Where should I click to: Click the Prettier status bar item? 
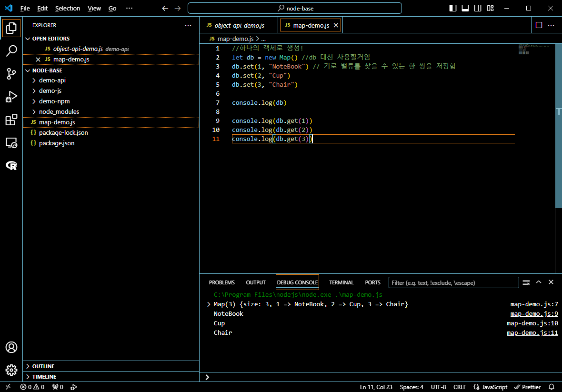point(527,387)
